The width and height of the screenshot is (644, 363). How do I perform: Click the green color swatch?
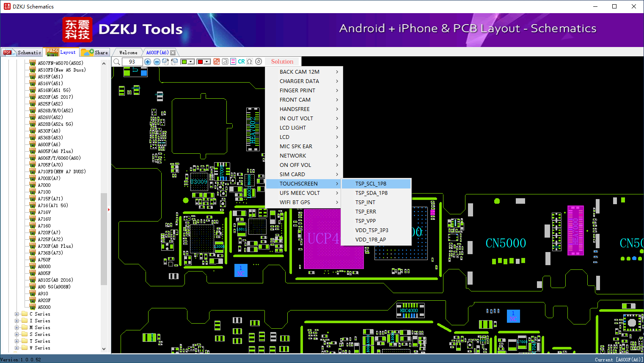(x=184, y=62)
